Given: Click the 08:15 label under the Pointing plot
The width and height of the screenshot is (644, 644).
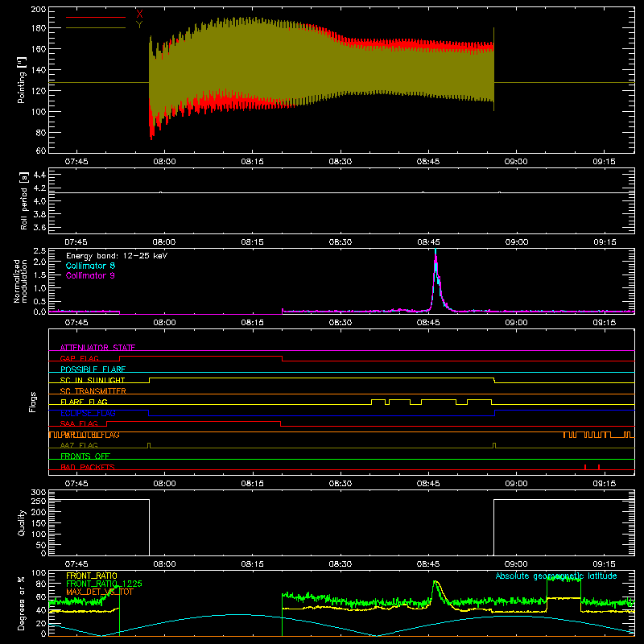Looking at the screenshot, I should (252, 162).
